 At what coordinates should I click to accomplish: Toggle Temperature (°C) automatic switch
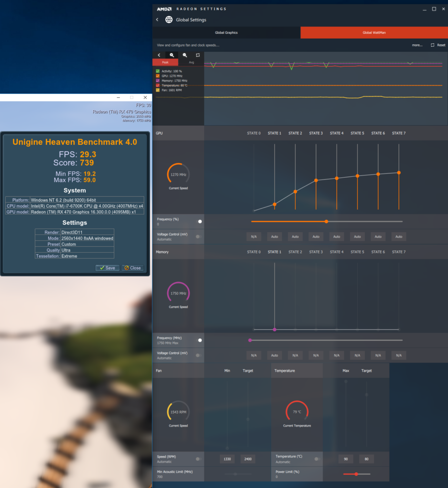click(317, 459)
